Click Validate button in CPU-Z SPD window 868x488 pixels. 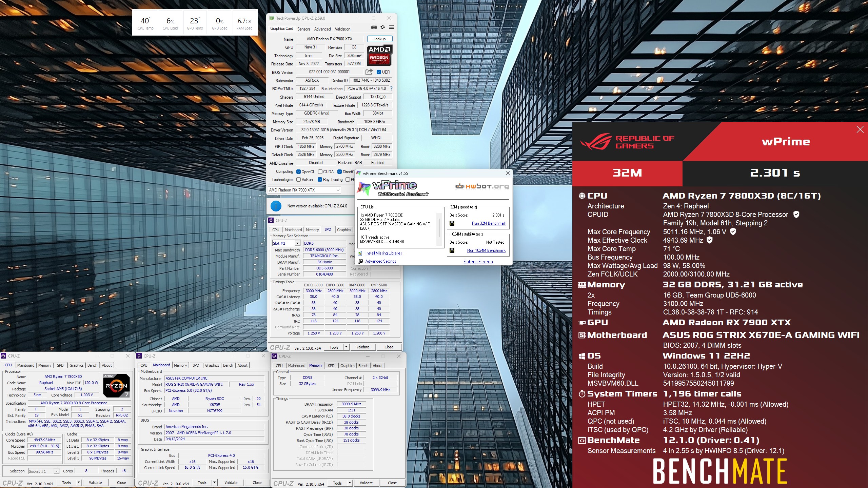coord(363,347)
